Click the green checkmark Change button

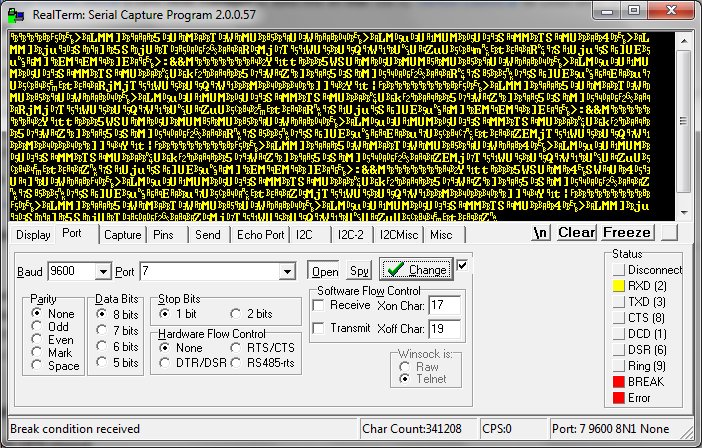click(x=416, y=269)
